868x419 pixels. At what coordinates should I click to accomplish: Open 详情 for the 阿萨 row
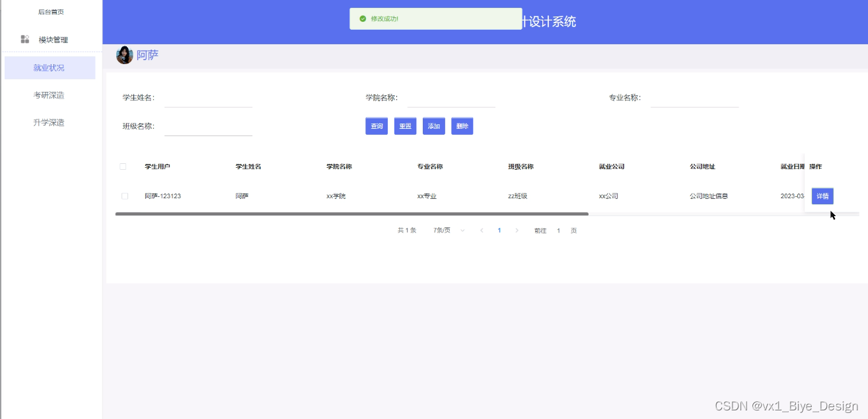[x=822, y=196]
